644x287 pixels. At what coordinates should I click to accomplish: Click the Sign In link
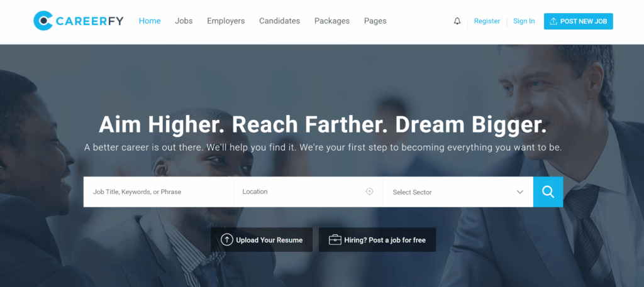524,21
